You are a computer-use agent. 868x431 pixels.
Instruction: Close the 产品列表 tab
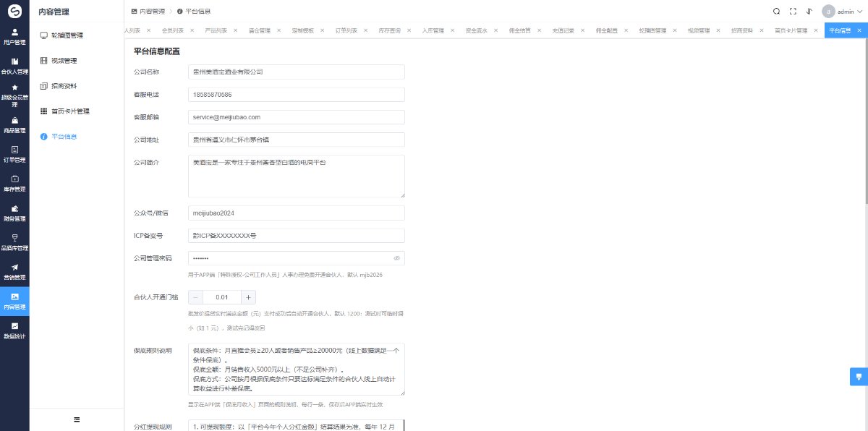point(235,31)
